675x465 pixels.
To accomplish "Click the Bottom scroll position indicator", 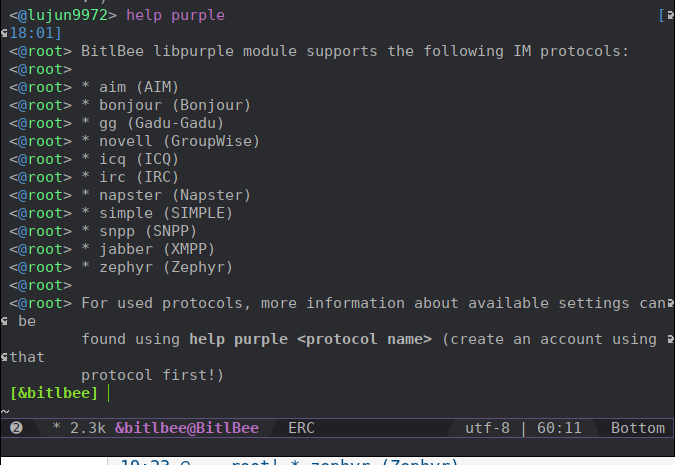I will point(637,428).
